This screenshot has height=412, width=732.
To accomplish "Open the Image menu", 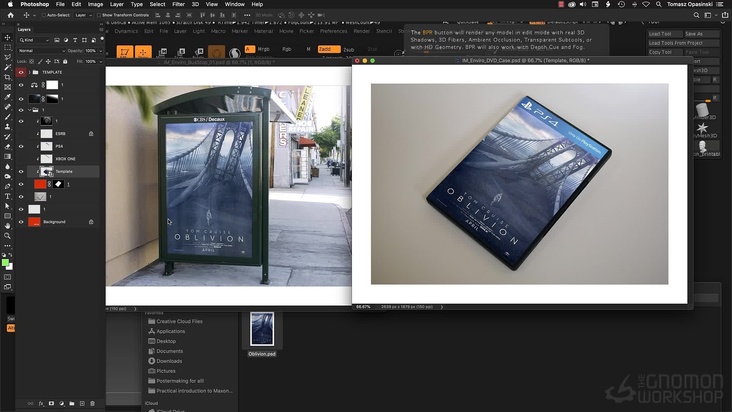I will [95, 4].
